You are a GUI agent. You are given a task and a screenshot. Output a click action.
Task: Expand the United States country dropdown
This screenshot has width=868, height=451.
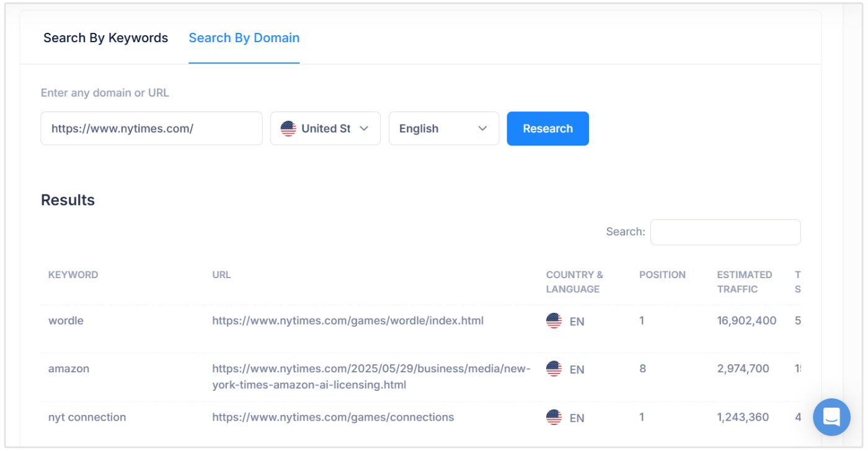(x=325, y=128)
